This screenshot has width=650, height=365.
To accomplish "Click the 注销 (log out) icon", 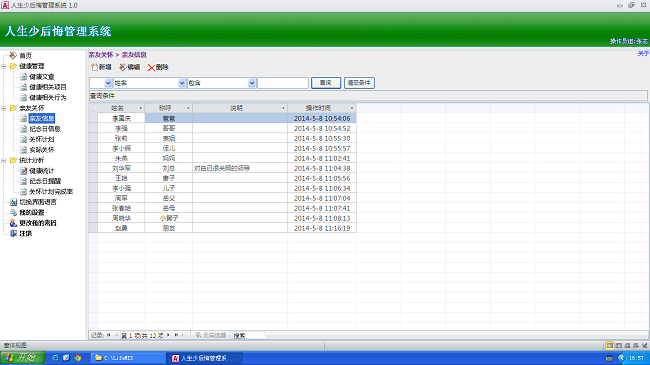I will (x=13, y=234).
